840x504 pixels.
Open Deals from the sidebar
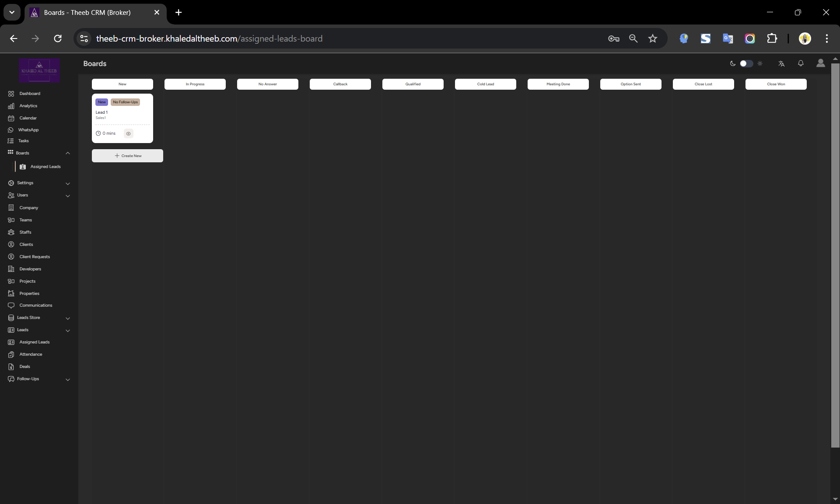tap(24, 367)
